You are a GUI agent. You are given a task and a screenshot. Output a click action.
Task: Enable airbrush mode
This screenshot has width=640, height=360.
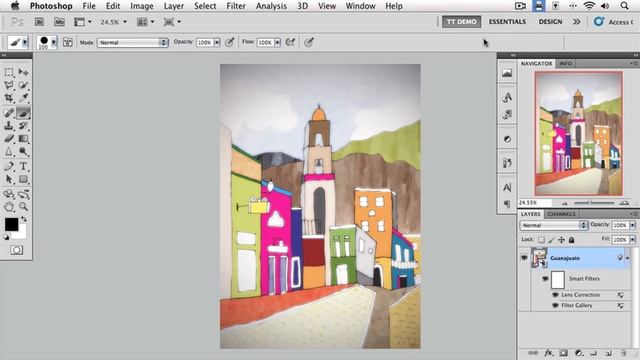(290, 42)
